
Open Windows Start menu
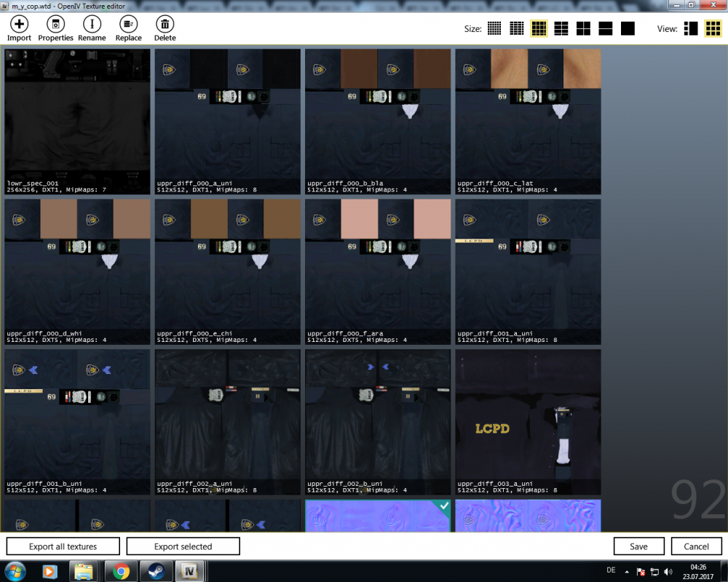(15, 571)
